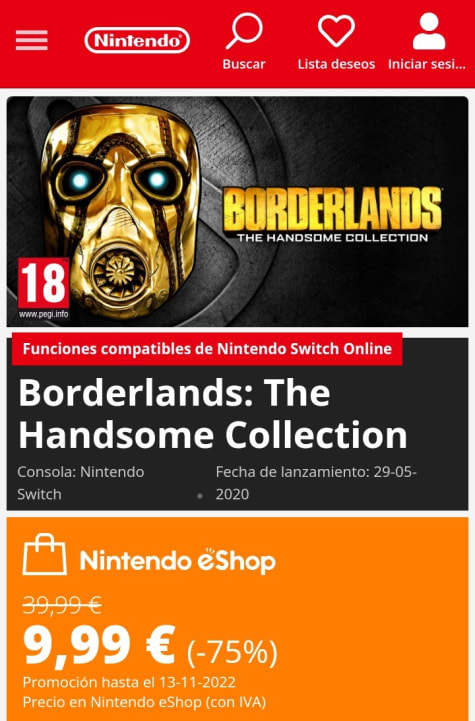Tap the magnifying glass search icon
This screenshot has height=721, width=475.
[x=244, y=31]
